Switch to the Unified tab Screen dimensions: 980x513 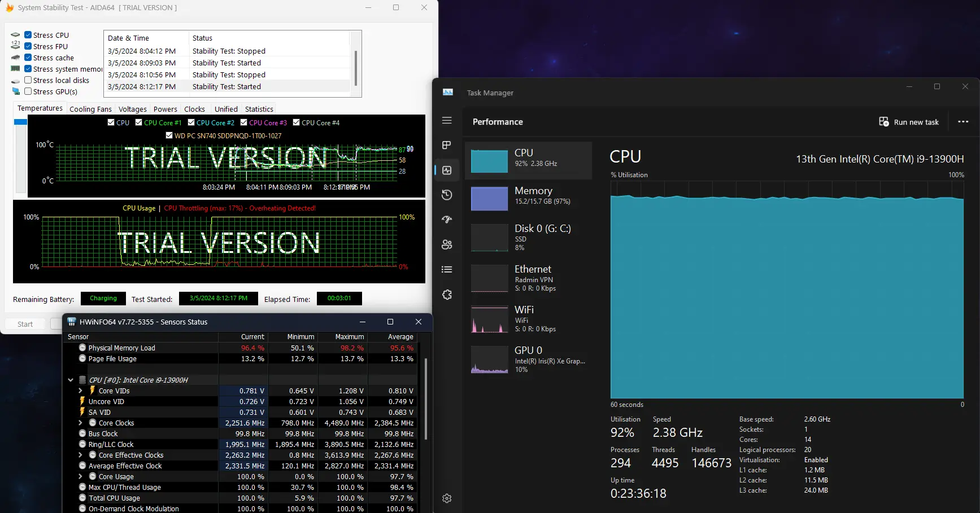click(226, 109)
